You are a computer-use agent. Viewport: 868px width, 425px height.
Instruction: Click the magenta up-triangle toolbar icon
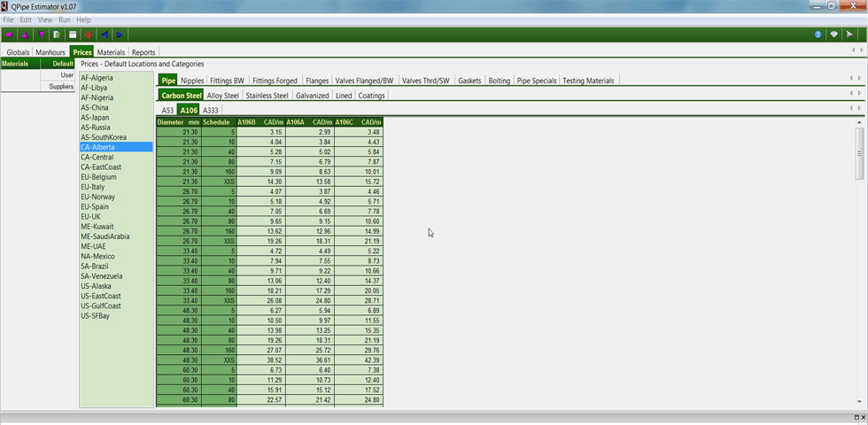(25, 35)
